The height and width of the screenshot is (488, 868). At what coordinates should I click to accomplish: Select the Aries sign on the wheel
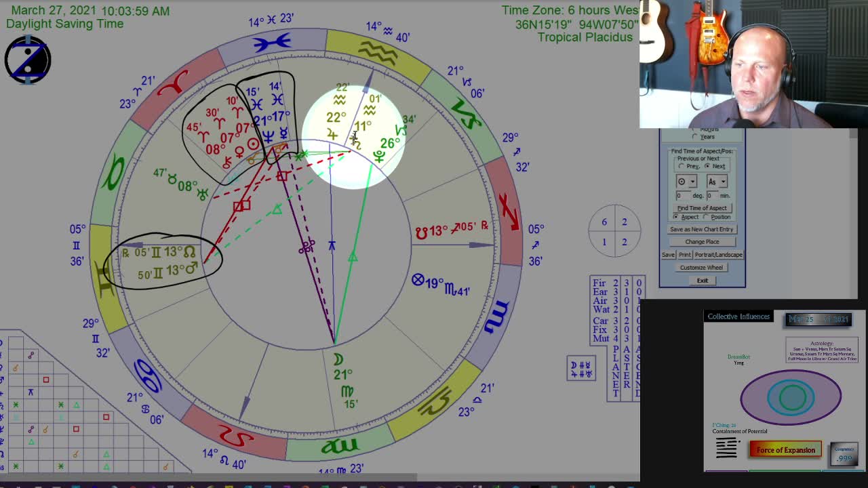[173, 83]
